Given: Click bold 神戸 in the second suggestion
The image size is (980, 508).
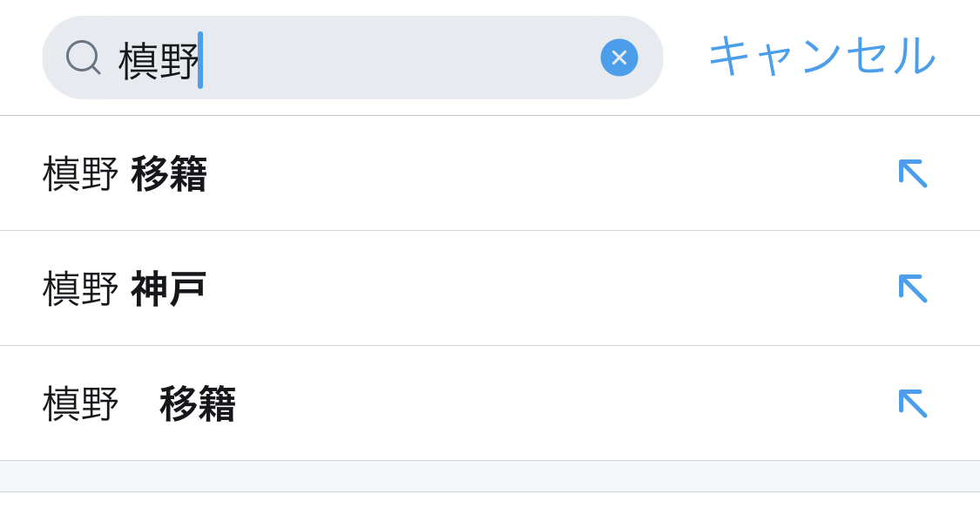Looking at the screenshot, I should [x=169, y=288].
